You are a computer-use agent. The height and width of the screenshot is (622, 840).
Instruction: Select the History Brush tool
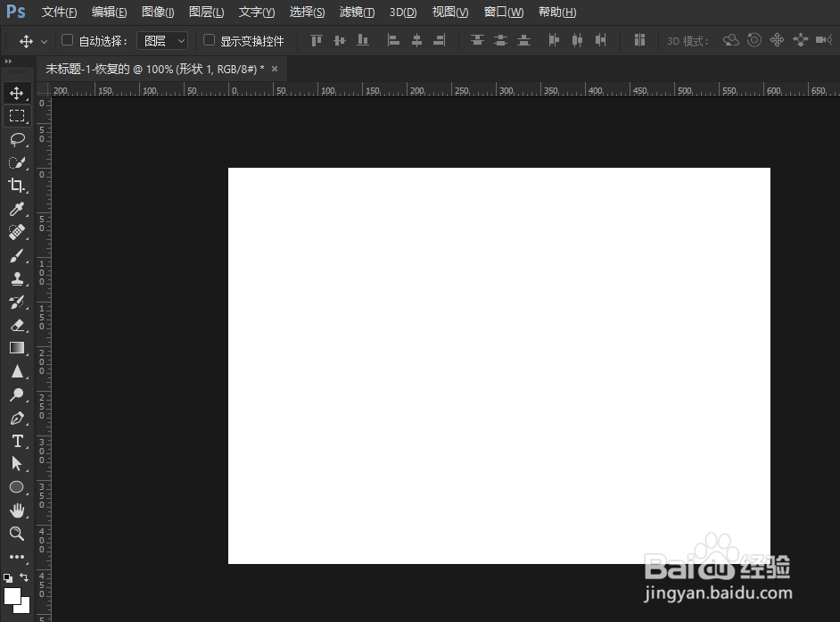pos(17,302)
